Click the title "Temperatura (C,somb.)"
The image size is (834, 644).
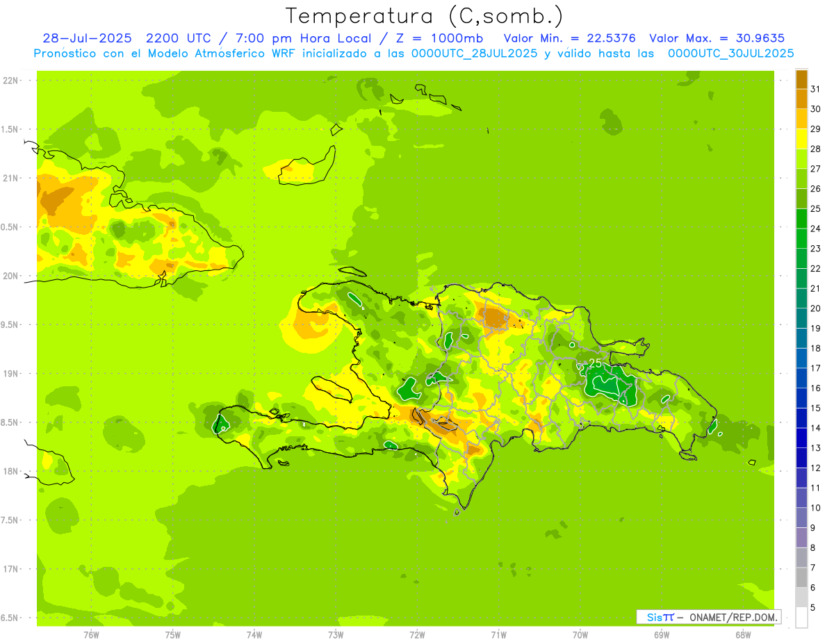[424, 15]
